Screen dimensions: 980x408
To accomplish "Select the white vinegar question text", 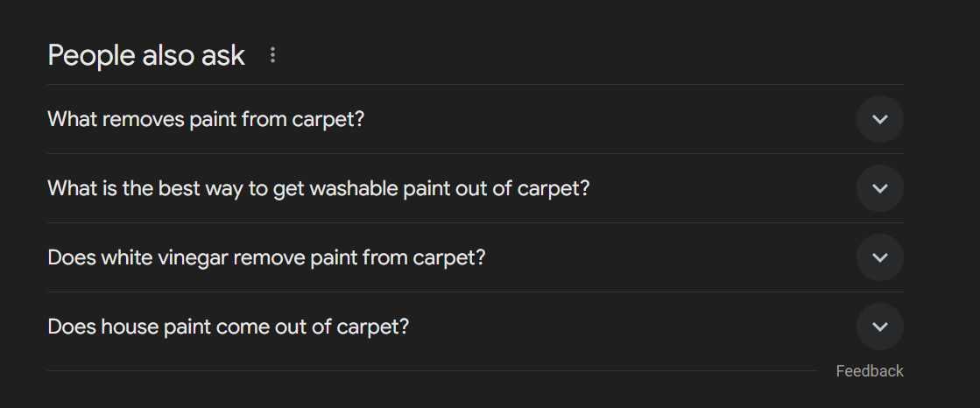I will coord(266,257).
